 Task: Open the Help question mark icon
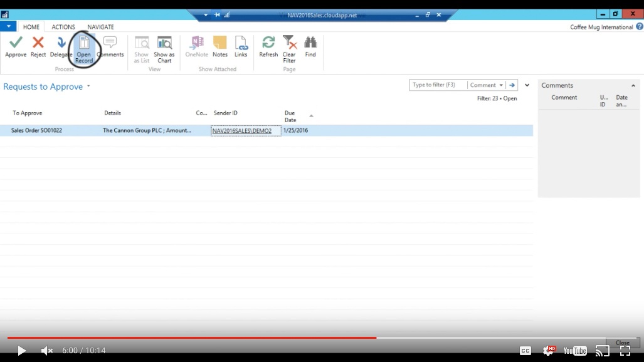tap(640, 27)
